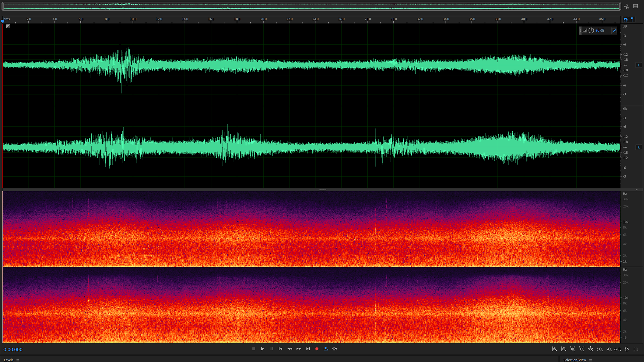Click the waveform/spectral divider handle
The width and height of the screenshot is (644, 362).
pos(323,190)
